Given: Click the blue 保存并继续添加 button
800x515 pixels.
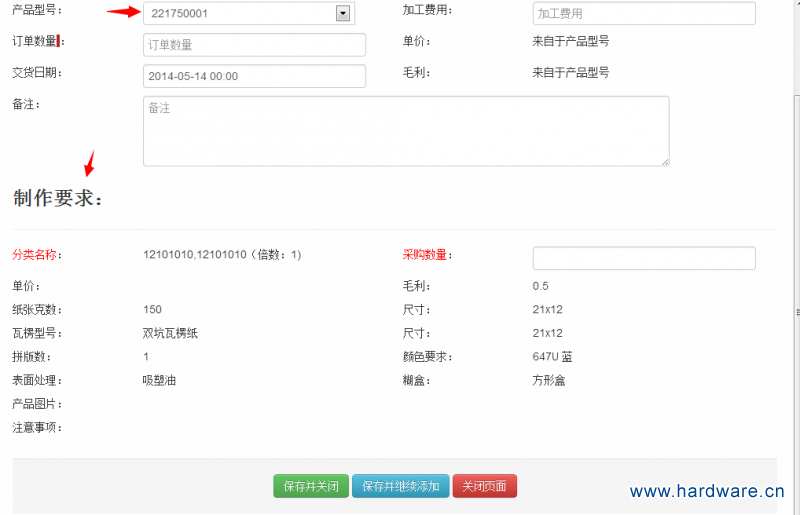Looking at the screenshot, I should point(400,486).
